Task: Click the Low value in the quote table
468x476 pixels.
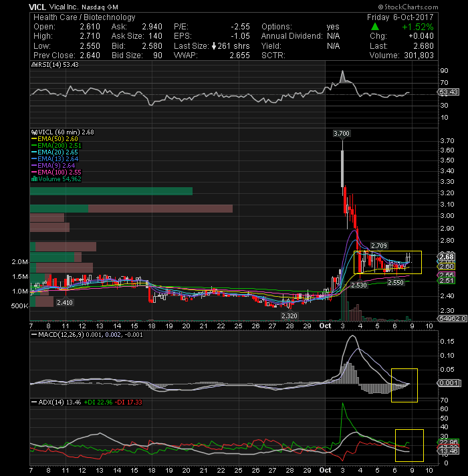Action: 90,46
